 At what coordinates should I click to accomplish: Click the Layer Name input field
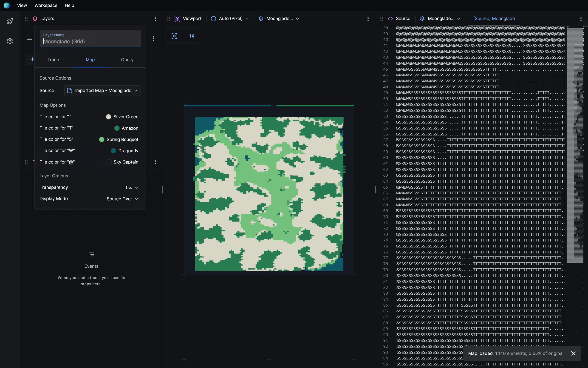90,39
